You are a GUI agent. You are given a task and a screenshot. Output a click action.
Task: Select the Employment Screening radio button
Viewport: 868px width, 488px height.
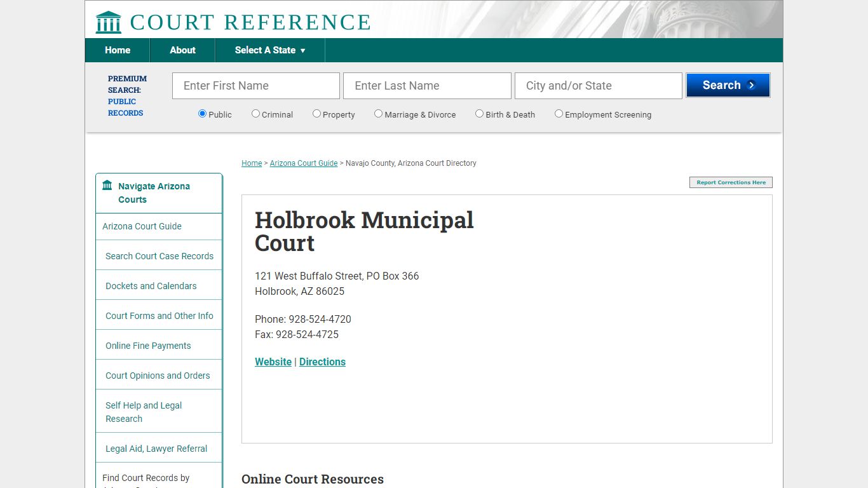[x=559, y=114]
